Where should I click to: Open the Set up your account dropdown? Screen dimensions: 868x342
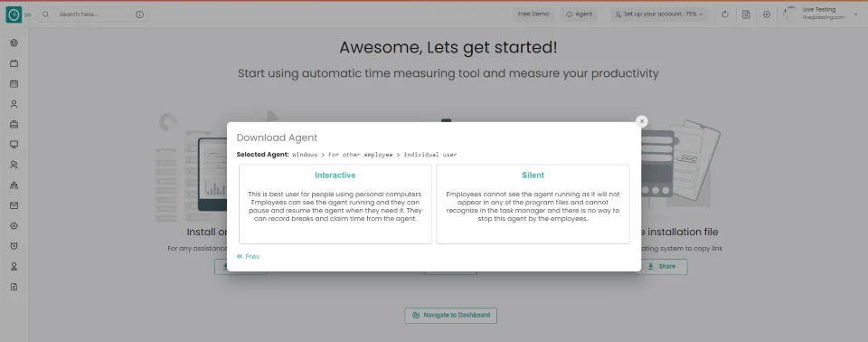click(x=659, y=14)
